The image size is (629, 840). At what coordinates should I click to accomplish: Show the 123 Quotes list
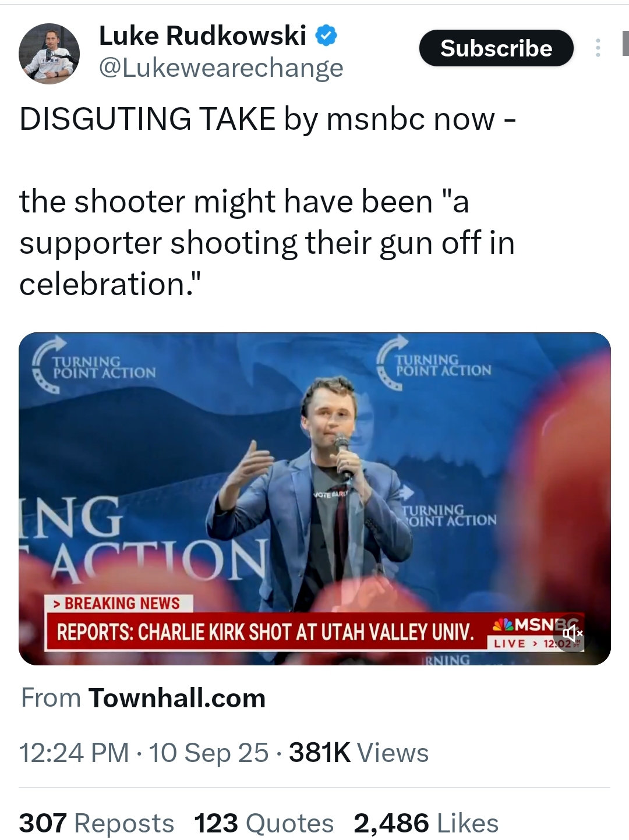coord(264,823)
